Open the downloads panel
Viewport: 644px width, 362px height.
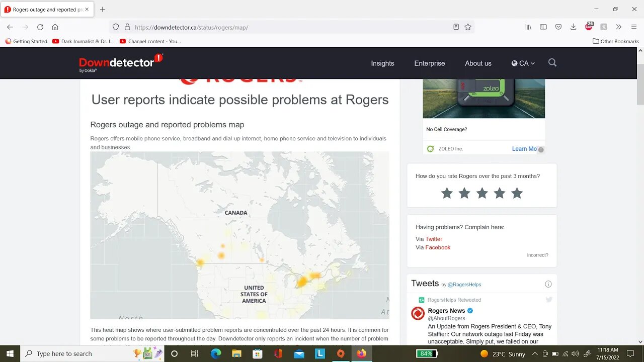573,27
